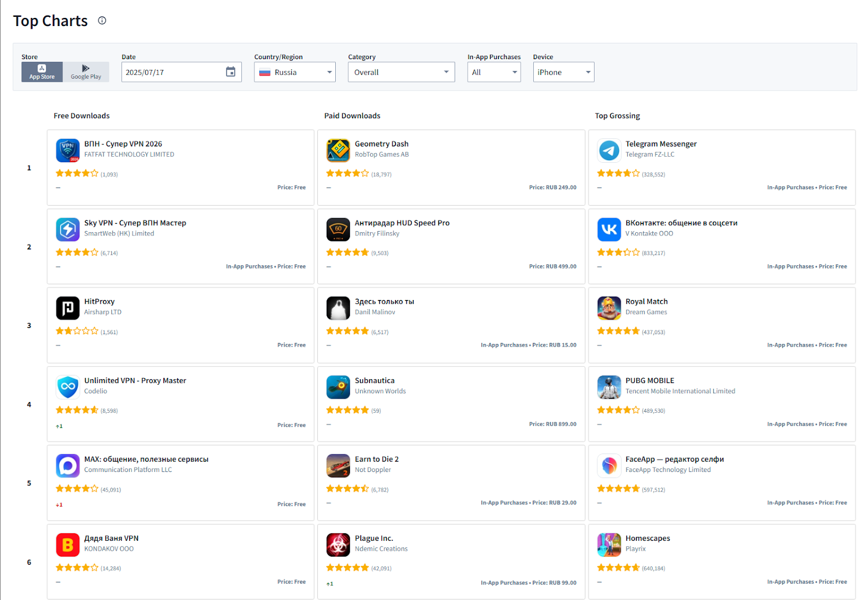Open publisher link Dream Games
The width and height of the screenshot is (868, 600).
coord(646,312)
